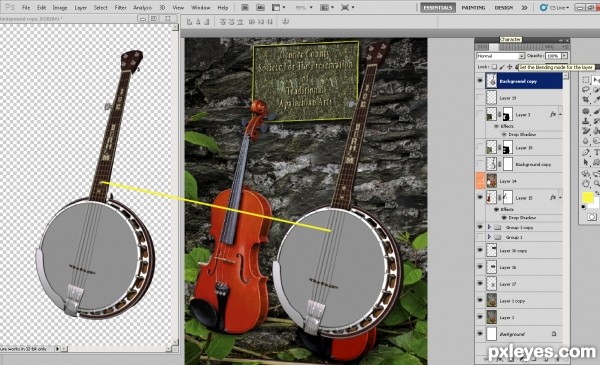The height and width of the screenshot is (365, 600).
Task: Select the Layer 14 thumbnail
Action: point(491,181)
